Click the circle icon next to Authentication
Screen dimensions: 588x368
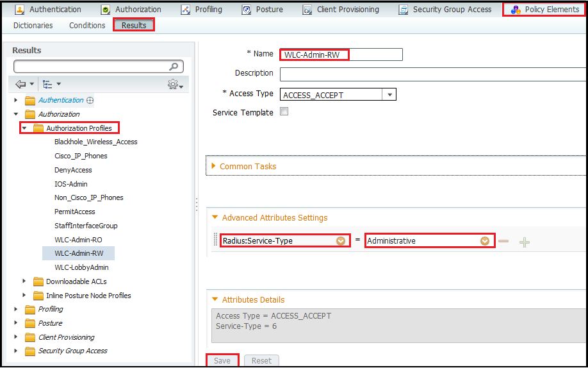tap(90, 100)
